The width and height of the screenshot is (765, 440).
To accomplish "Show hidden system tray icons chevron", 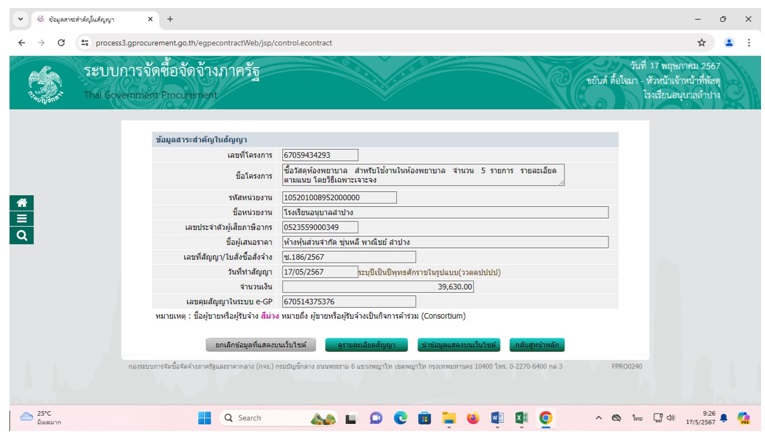I will click(598, 418).
